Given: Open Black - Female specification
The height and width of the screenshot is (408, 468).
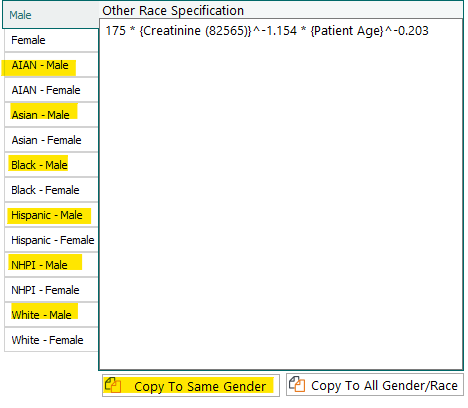Looking at the screenshot, I should (51, 190).
